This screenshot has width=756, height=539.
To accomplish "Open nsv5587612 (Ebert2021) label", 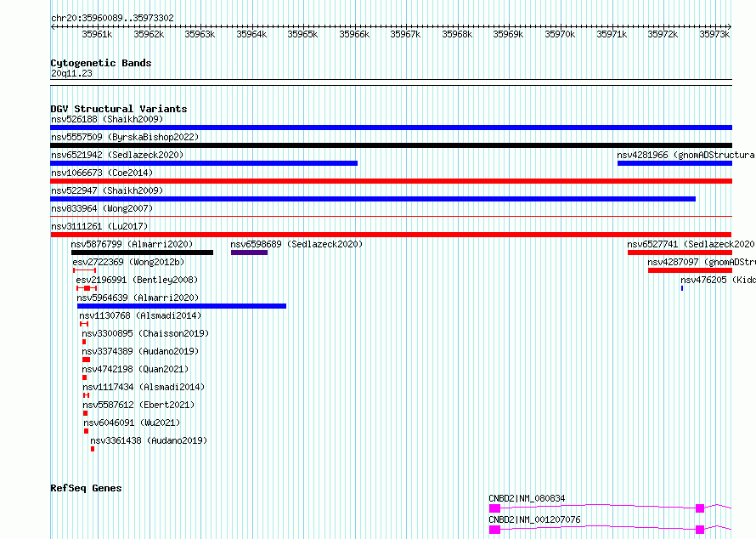I will pos(138,405).
